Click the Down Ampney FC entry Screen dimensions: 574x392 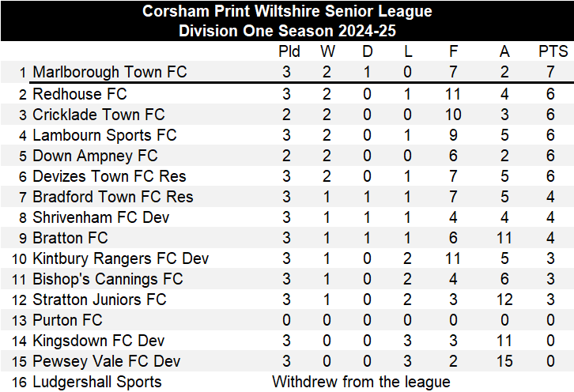click(95, 156)
